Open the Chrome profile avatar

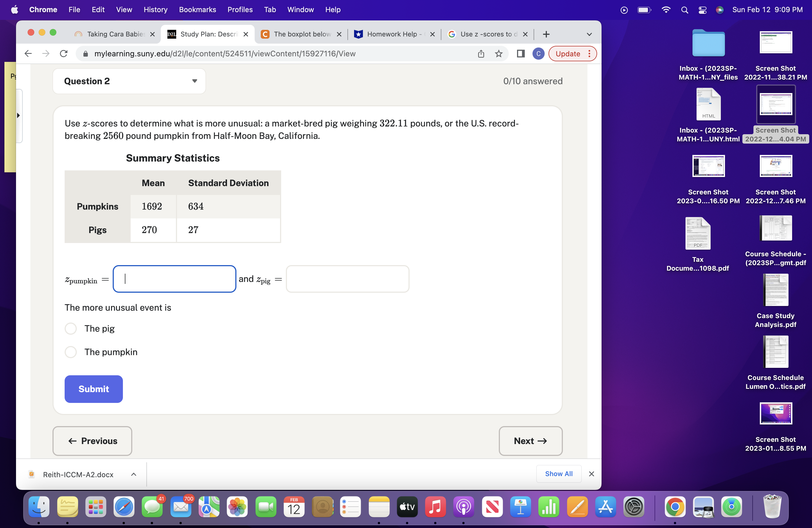pos(538,54)
